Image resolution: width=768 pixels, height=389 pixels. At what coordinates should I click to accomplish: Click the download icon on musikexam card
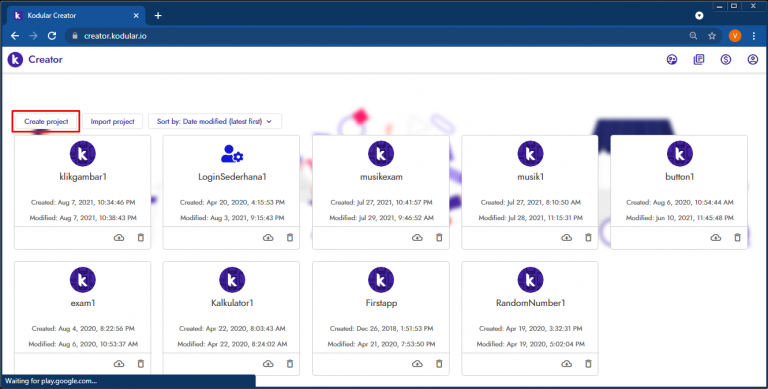point(417,238)
